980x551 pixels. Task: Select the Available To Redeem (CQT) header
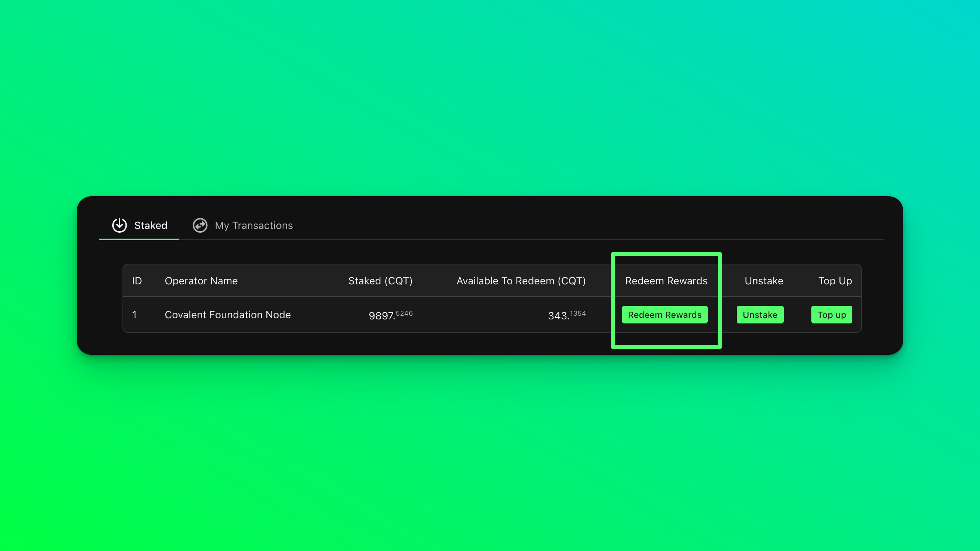coord(521,281)
